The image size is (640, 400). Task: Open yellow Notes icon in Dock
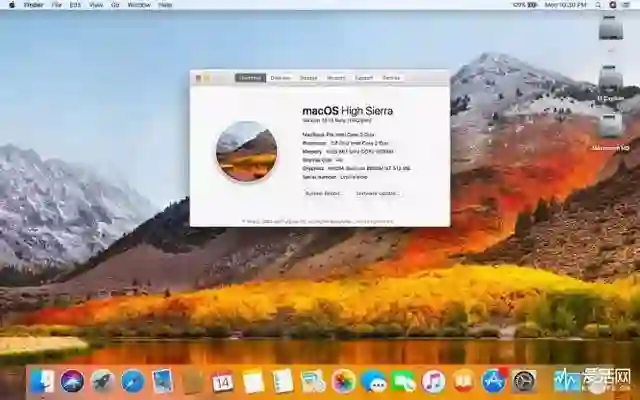[x=253, y=381]
